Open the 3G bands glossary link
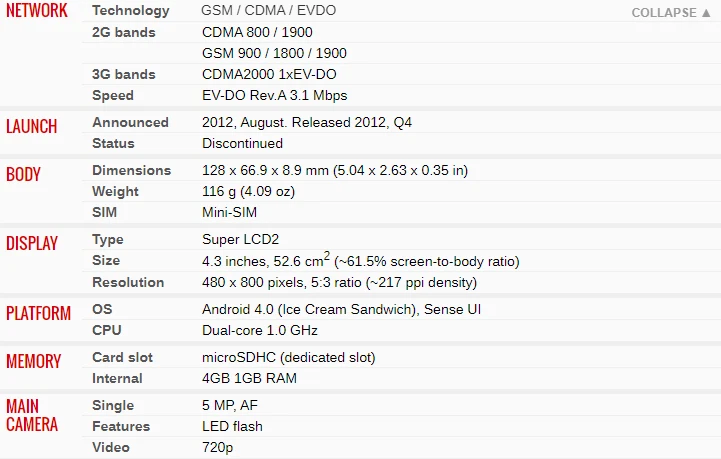This screenshot has width=721, height=459. click(124, 74)
